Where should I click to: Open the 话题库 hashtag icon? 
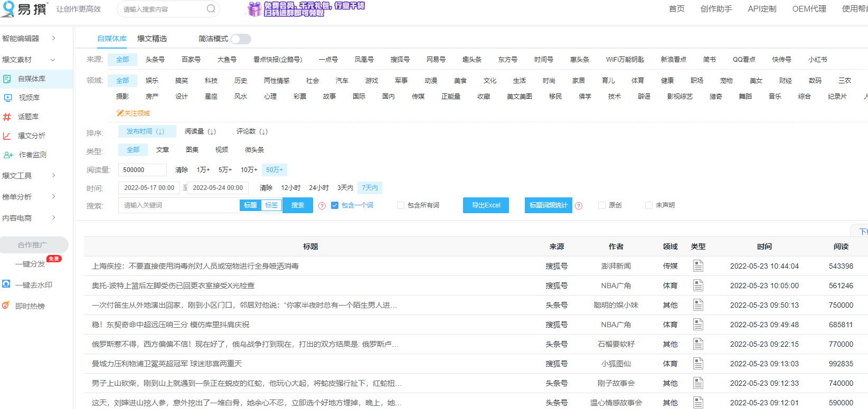(x=7, y=117)
